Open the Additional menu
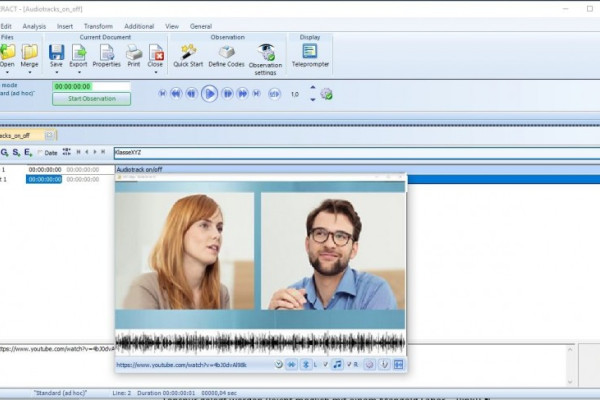Viewport: 600px width, 400px height. coord(139,26)
